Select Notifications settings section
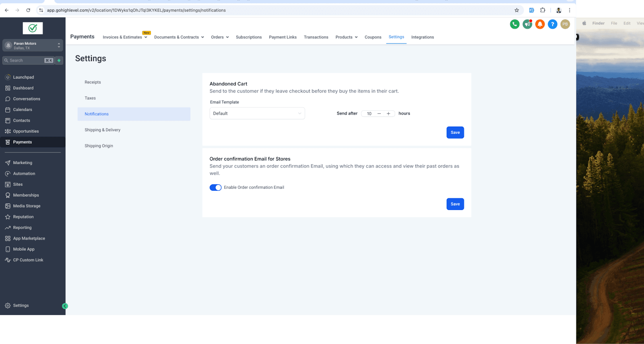 pyautogui.click(x=134, y=114)
